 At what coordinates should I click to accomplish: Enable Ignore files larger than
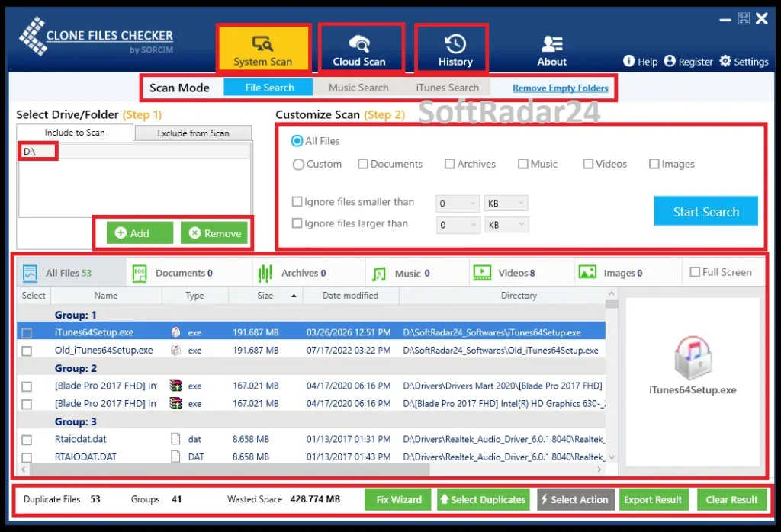point(297,223)
